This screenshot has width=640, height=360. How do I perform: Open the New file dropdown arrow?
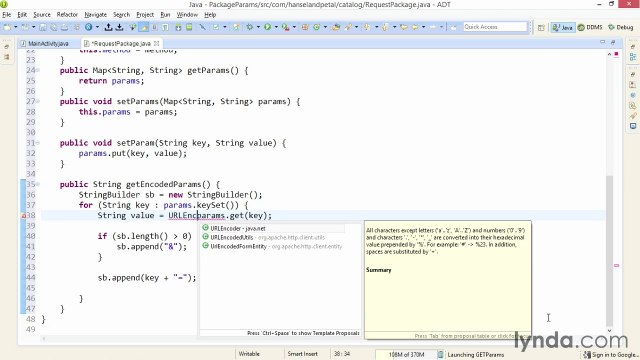(x=16, y=27)
